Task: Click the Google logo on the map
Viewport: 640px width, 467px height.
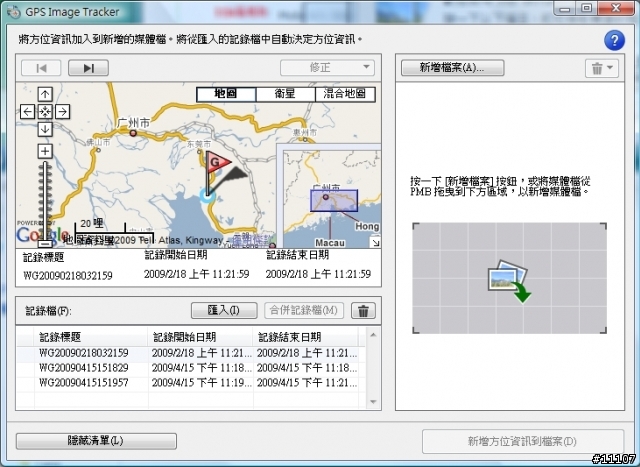Action: [43, 236]
